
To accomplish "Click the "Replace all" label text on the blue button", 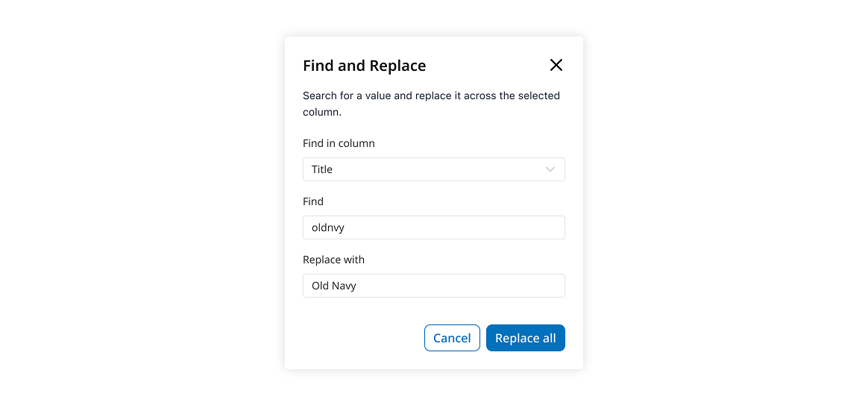I will click(525, 338).
